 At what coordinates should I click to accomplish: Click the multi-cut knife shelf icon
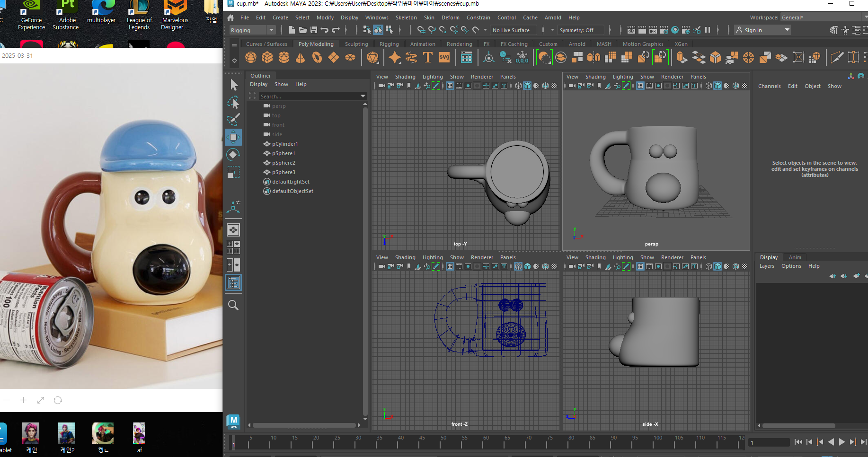point(837,58)
